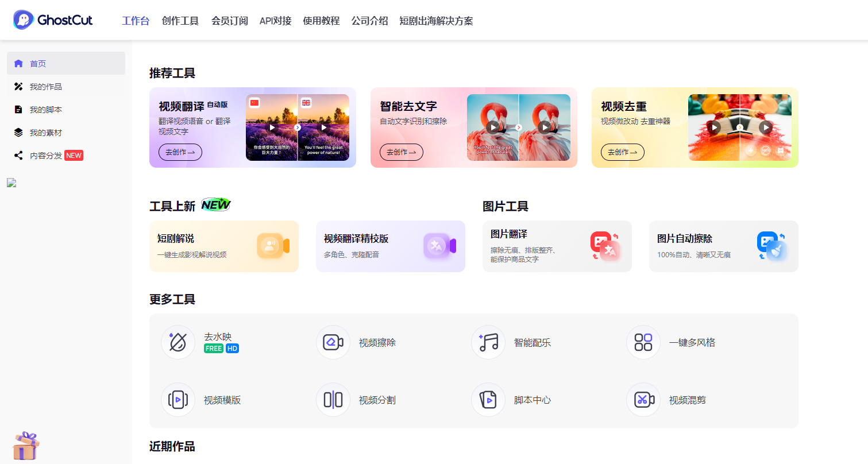Click the 一键多风格 tool label
This screenshot has width=868, height=464.
(x=692, y=343)
